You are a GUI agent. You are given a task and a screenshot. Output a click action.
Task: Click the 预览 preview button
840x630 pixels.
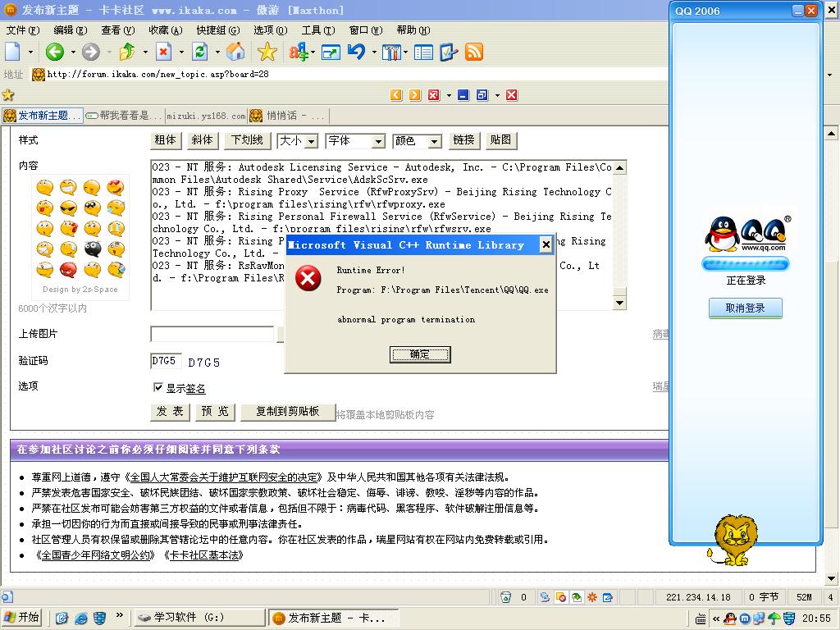215,412
